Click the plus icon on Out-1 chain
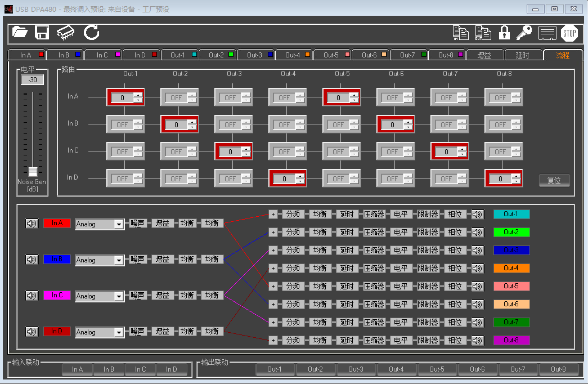This screenshot has height=384, width=588. [x=273, y=215]
